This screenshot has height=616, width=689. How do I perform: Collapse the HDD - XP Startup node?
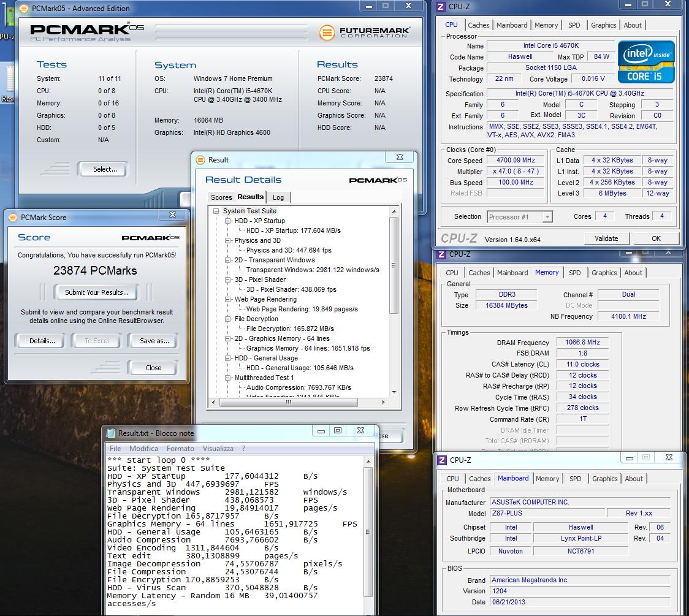click(x=227, y=221)
